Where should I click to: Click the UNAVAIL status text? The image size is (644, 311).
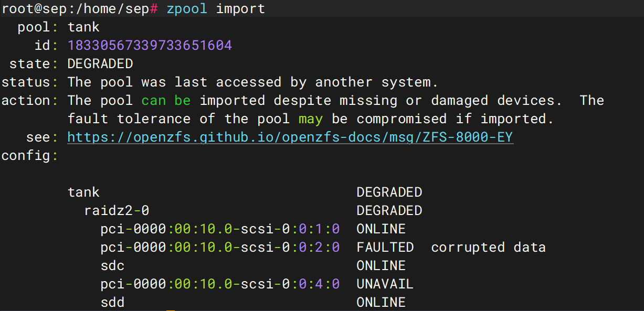(x=385, y=284)
